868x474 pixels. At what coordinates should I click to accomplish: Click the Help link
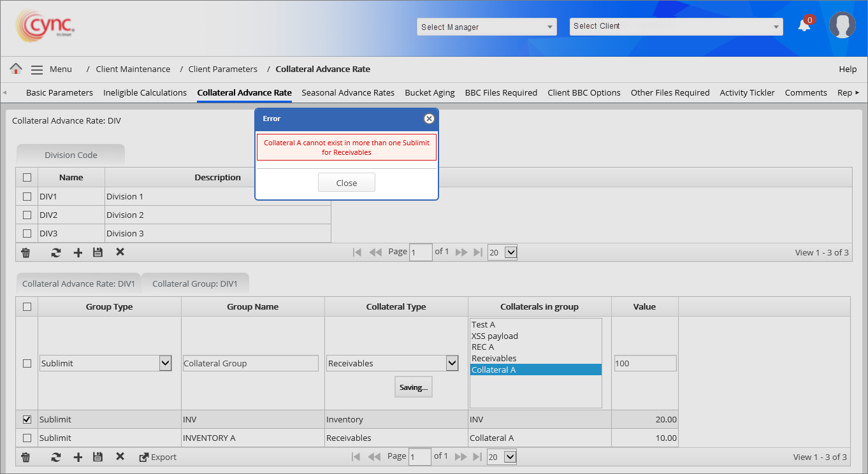click(848, 69)
